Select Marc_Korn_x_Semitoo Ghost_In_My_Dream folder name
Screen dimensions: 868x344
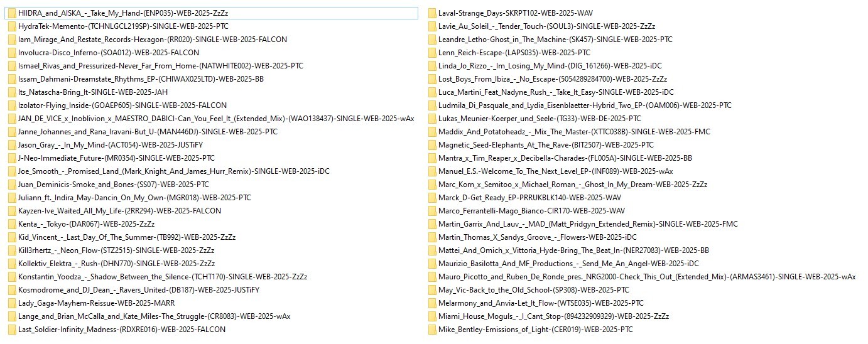point(573,185)
